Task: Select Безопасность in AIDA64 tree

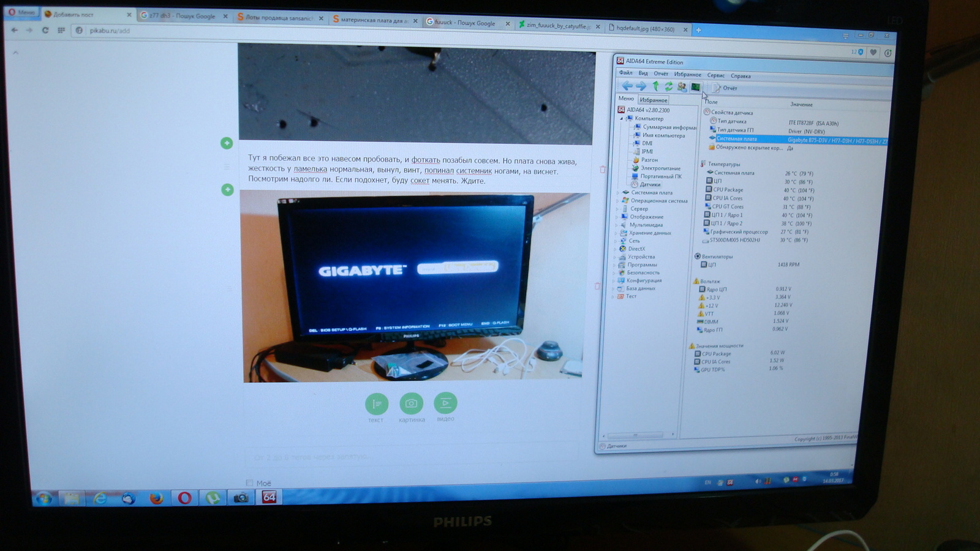Action: pyautogui.click(x=643, y=272)
